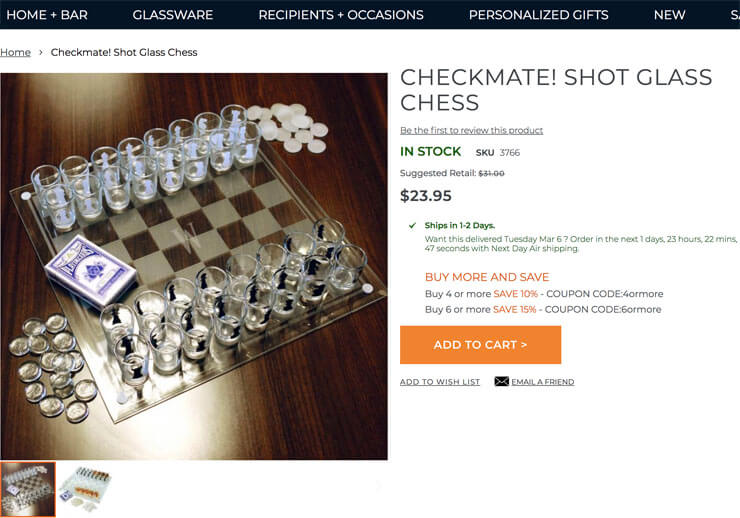
Task: Click the breadcrumb arrow after Home
Action: 41,52
